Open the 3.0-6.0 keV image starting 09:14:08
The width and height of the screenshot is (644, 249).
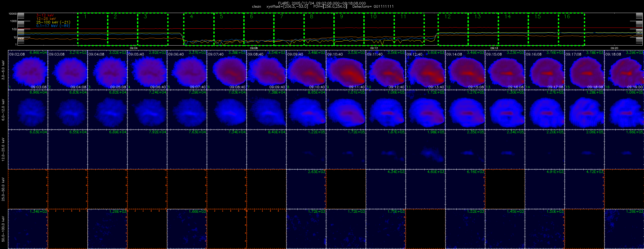465,70
